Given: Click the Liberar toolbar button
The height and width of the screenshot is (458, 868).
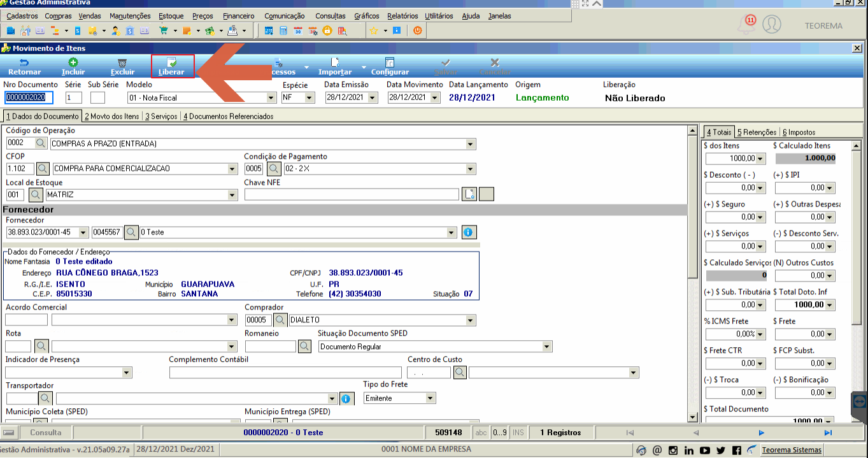Looking at the screenshot, I should pos(172,66).
